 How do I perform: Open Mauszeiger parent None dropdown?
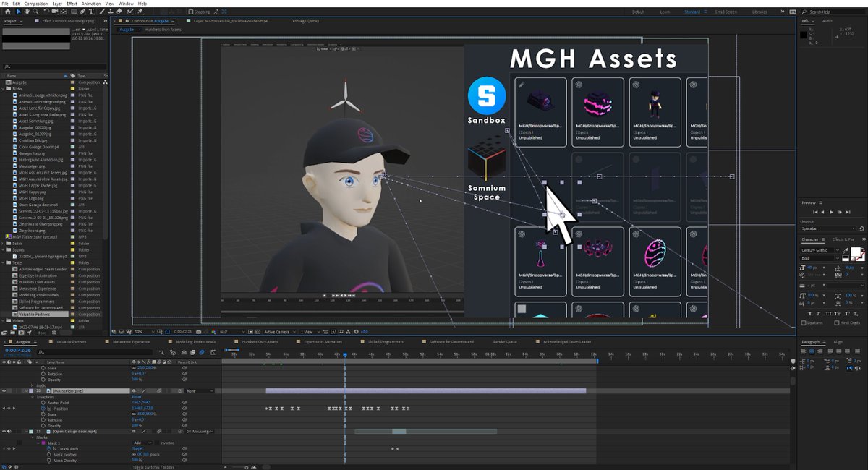[x=200, y=391]
